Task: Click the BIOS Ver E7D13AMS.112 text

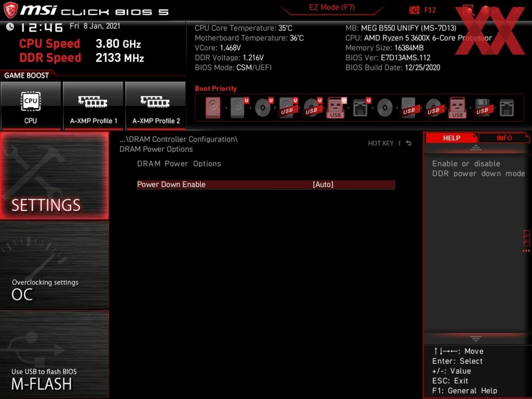Action: 388,58
